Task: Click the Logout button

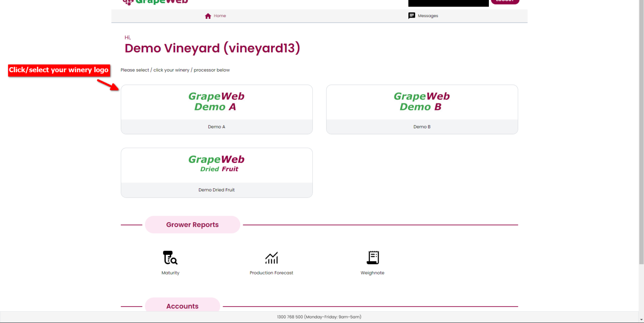Action: pos(505,2)
